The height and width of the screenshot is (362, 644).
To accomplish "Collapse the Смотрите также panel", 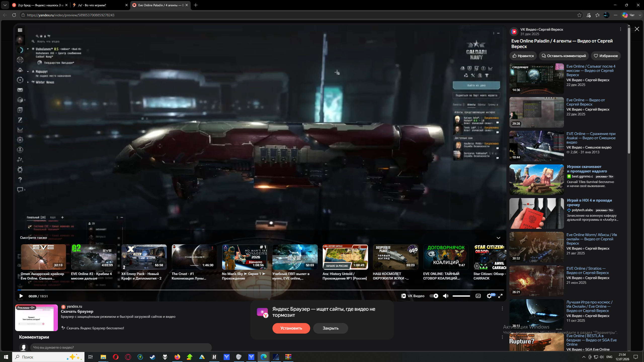I will (x=498, y=238).
